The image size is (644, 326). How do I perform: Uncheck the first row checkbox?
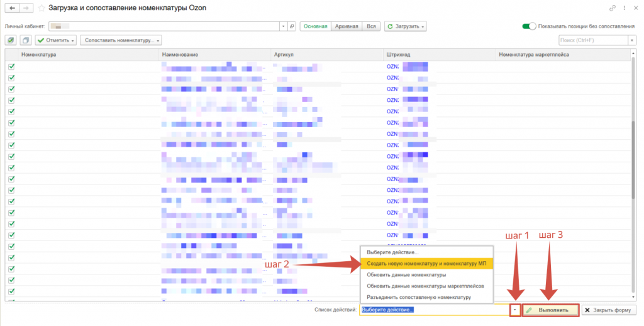(11, 66)
